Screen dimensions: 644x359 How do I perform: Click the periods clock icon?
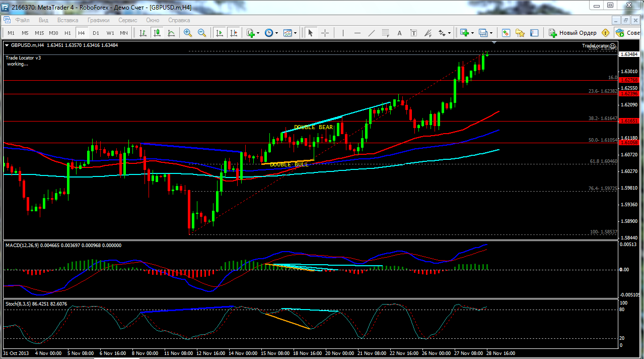pos(269,33)
